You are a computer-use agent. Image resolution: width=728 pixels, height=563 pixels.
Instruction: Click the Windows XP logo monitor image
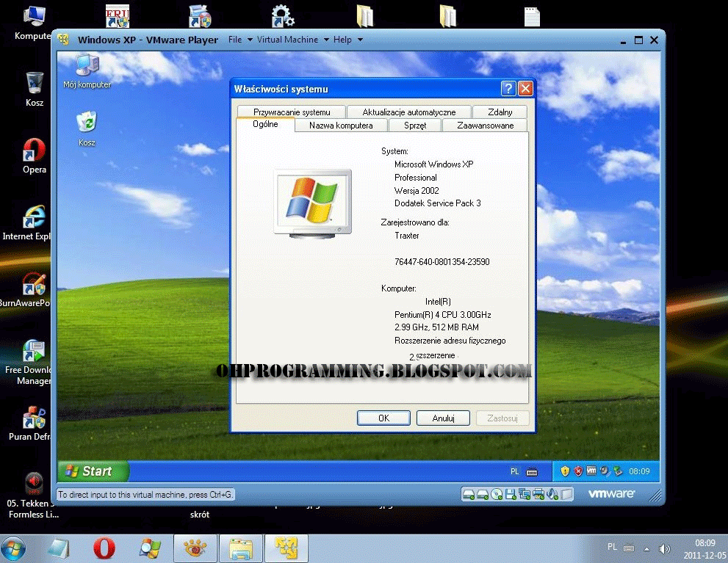pos(312,203)
